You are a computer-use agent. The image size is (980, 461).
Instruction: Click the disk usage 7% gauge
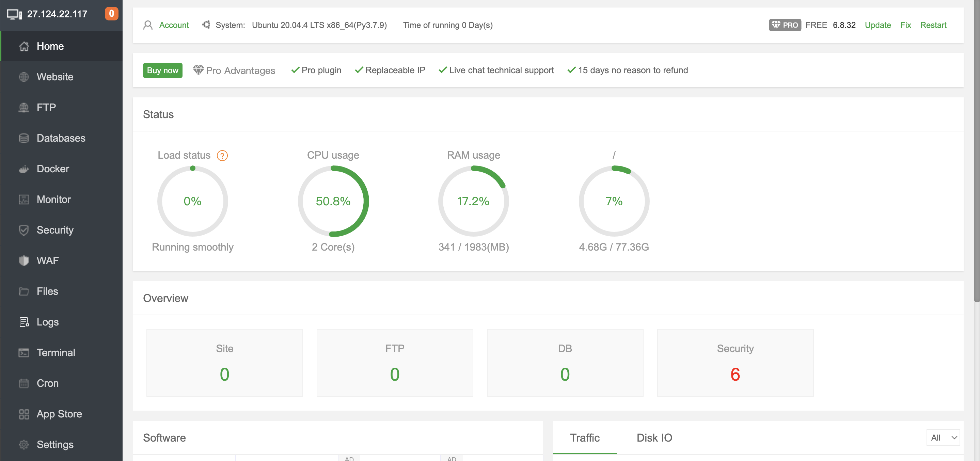[x=614, y=201]
